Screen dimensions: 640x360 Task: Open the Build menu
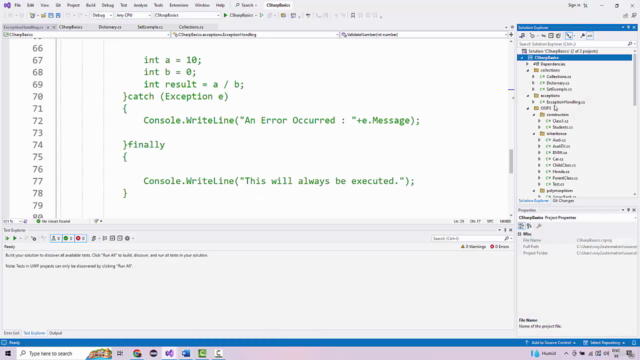91,5
